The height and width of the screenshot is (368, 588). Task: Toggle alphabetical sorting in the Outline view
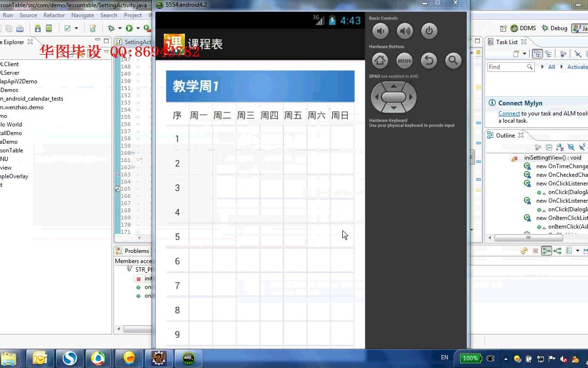click(x=559, y=148)
